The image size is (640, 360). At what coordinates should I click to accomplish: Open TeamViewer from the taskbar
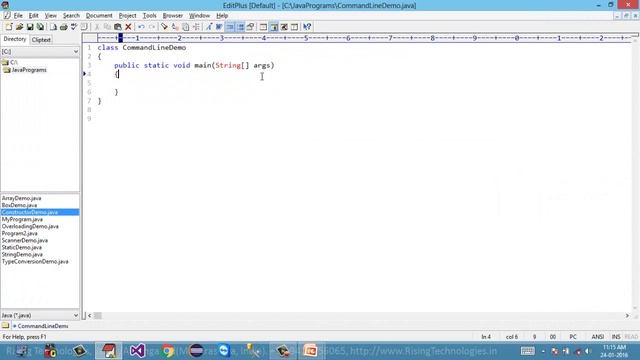pyautogui.click(x=224, y=351)
